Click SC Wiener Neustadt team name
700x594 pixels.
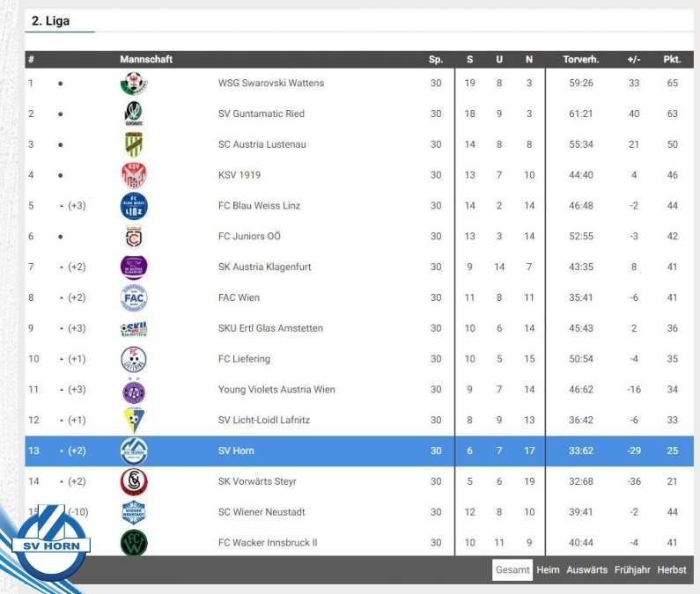262,512
